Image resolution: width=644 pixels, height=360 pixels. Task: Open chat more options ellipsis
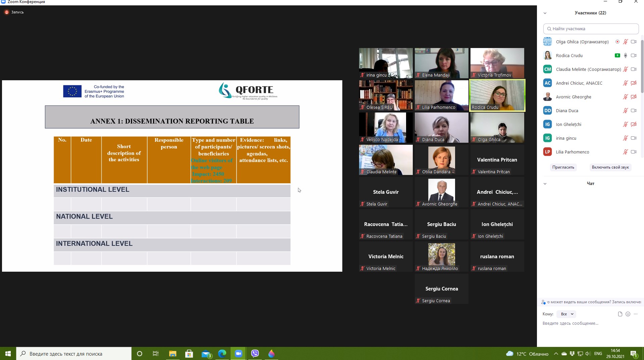(x=636, y=314)
